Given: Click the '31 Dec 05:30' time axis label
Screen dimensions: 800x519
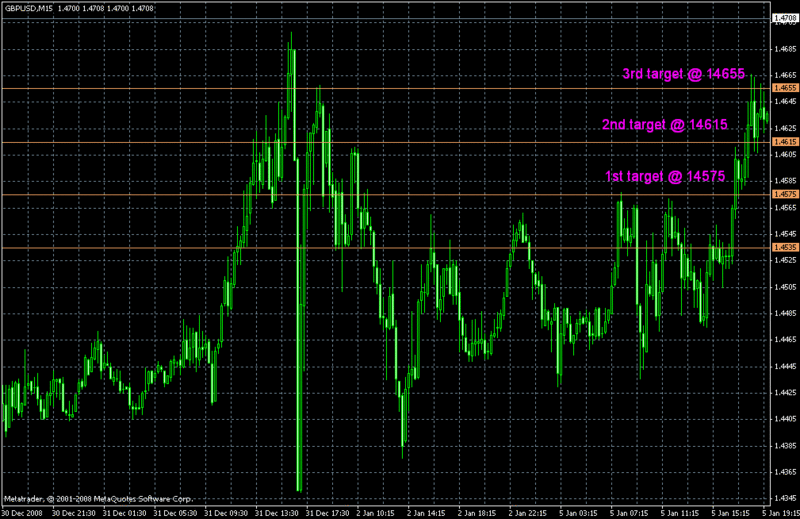Looking at the screenshot, I should tap(175, 513).
